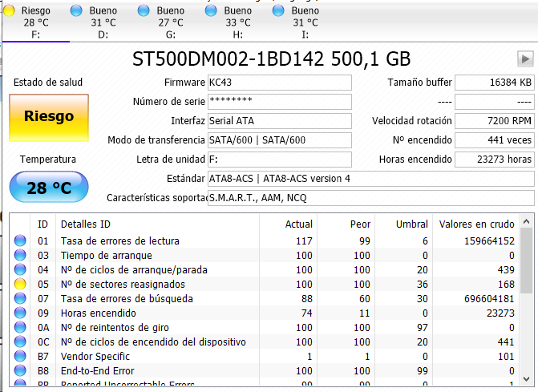538x392 pixels.
Task: Click the Firmware field showing KC43
Action: coord(279,83)
